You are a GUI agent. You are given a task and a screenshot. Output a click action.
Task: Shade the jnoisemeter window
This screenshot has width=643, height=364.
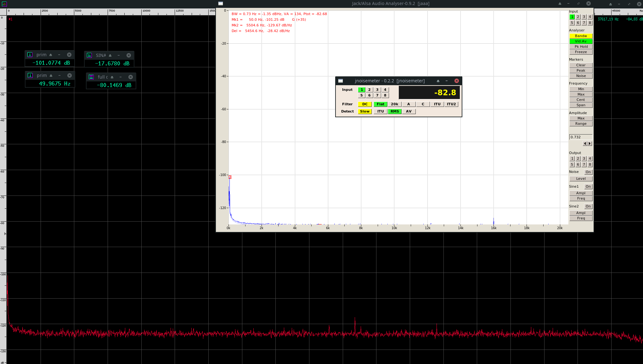click(438, 81)
